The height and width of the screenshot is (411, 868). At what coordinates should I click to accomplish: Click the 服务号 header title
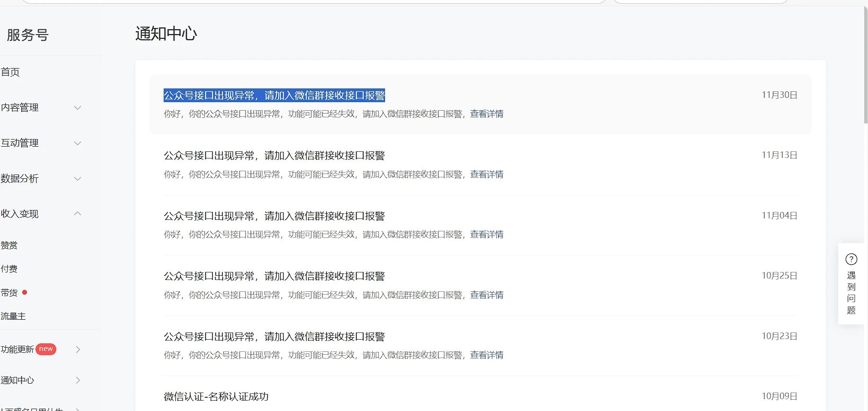point(27,35)
